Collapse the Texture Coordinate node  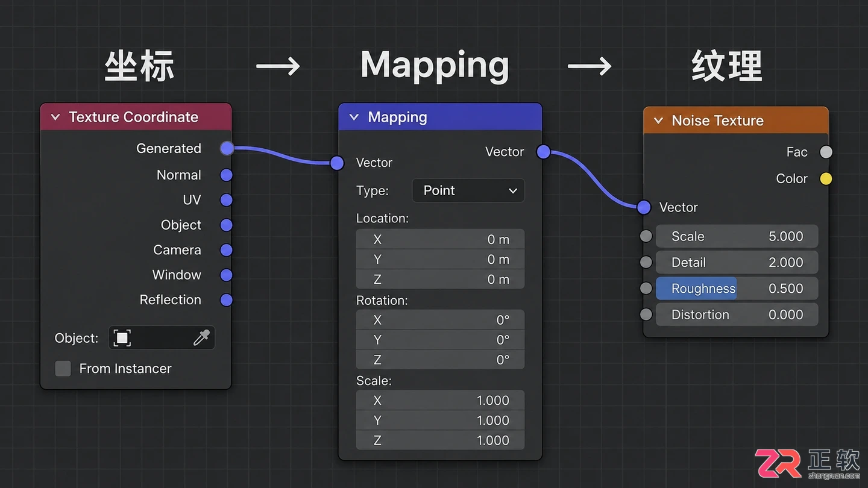[55, 117]
